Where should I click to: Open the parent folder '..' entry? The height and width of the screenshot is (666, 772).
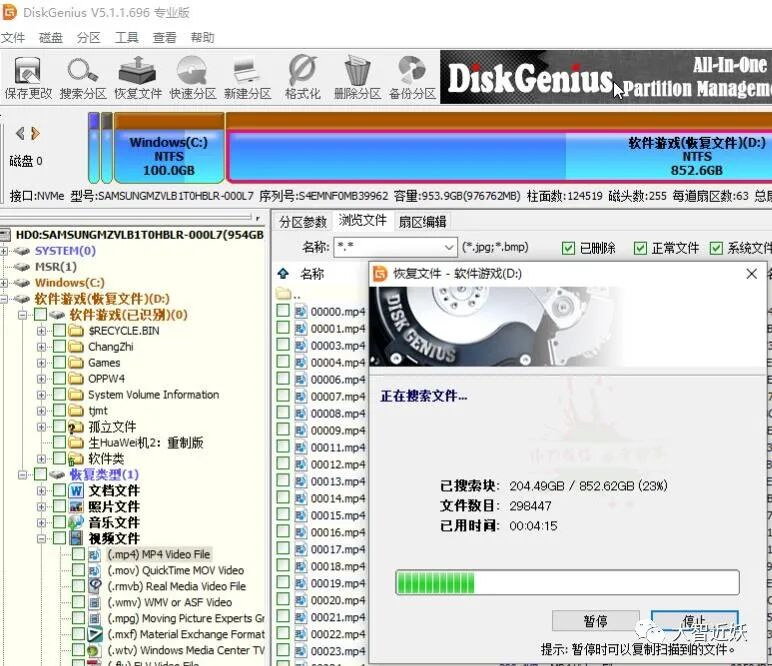click(x=289, y=295)
